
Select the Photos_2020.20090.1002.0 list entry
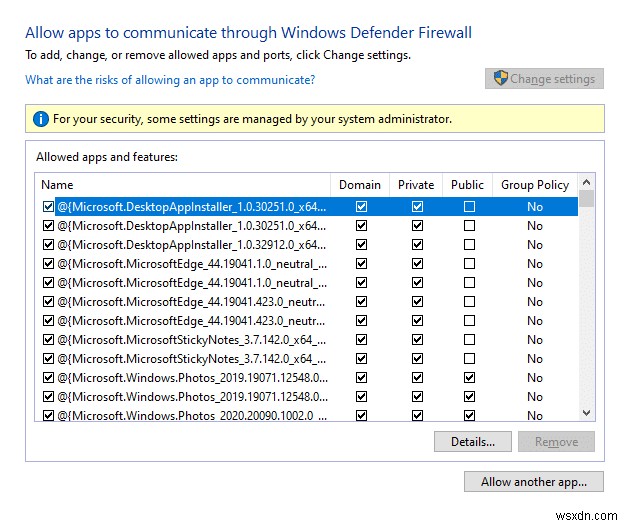[190, 416]
